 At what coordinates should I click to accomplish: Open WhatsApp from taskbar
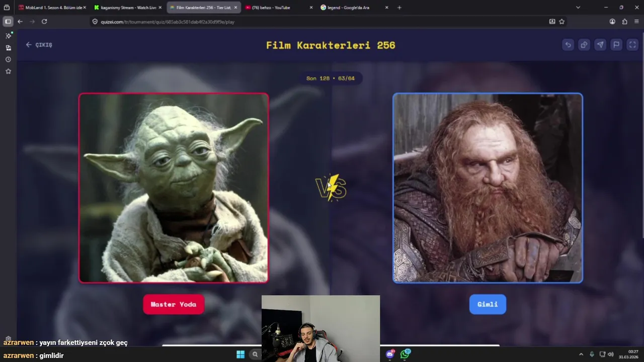[x=406, y=354]
